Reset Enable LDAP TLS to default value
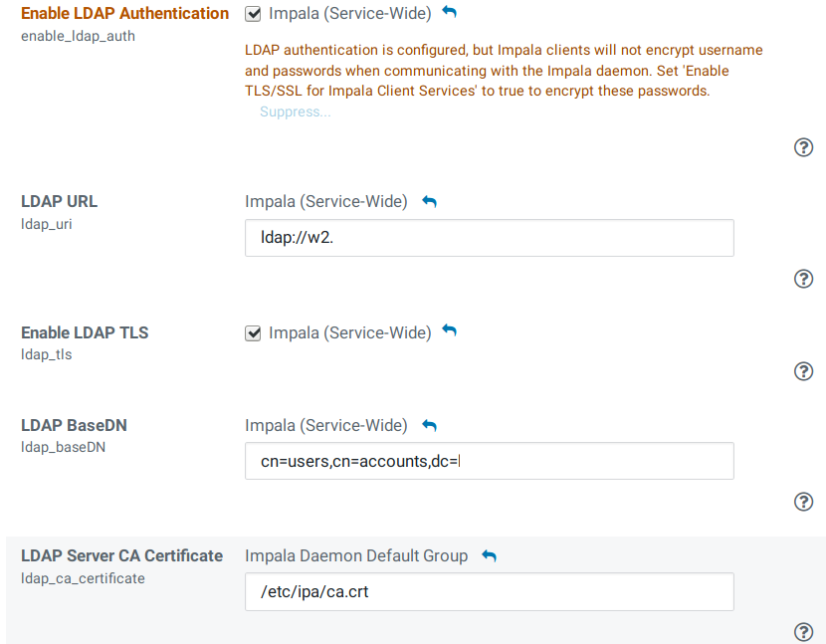The width and height of the screenshot is (826, 644). pos(449,331)
